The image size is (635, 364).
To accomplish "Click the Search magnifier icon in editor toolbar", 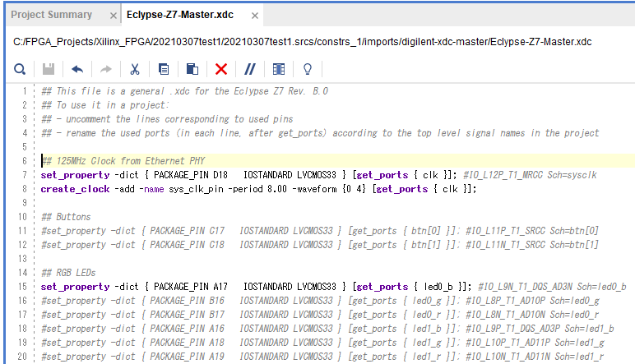I will 19,69.
